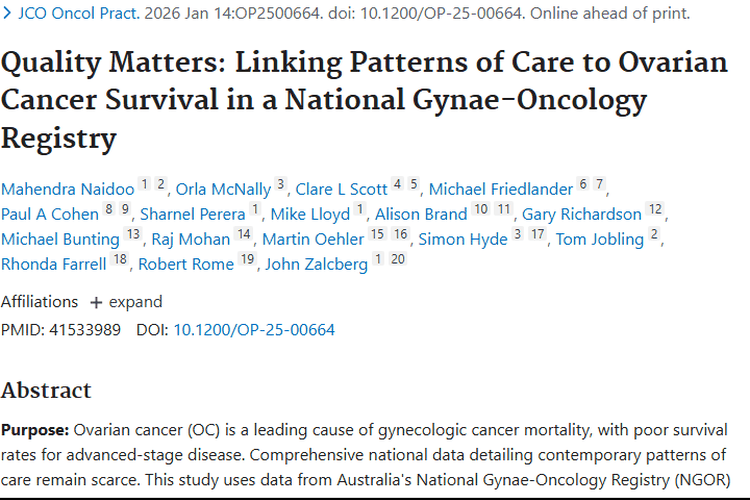The height and width of the screenshot is (500, 750).
Task: Click author Clare L Scott
Action: tap(341, 189)
